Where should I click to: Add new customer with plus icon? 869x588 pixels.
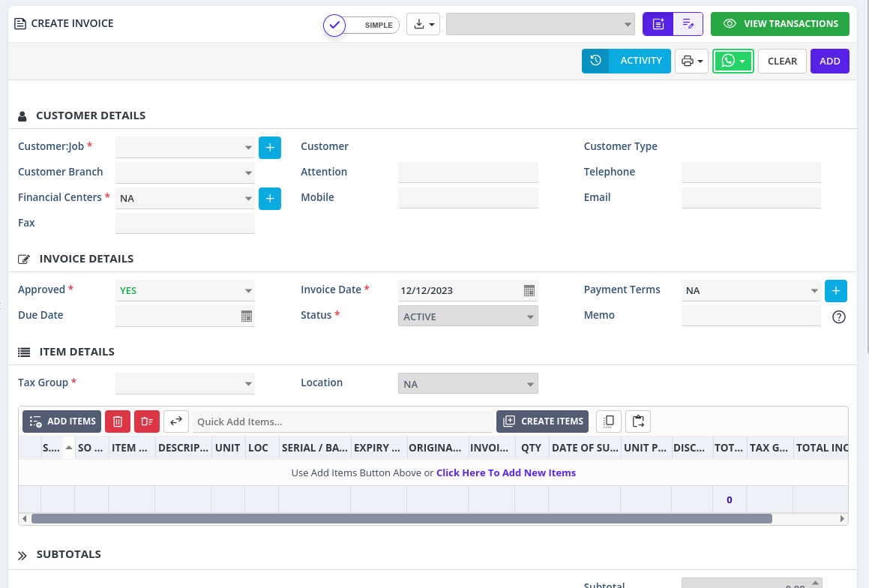tap(270, 148)
